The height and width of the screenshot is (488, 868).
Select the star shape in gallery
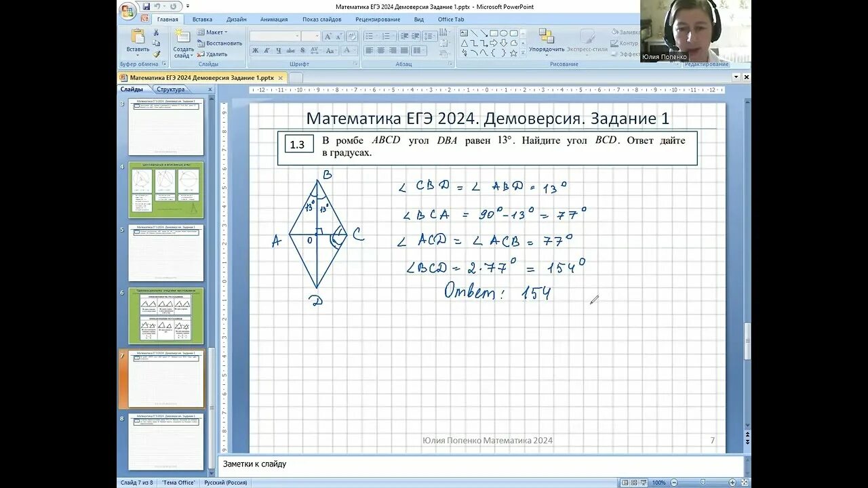[513, 53]
